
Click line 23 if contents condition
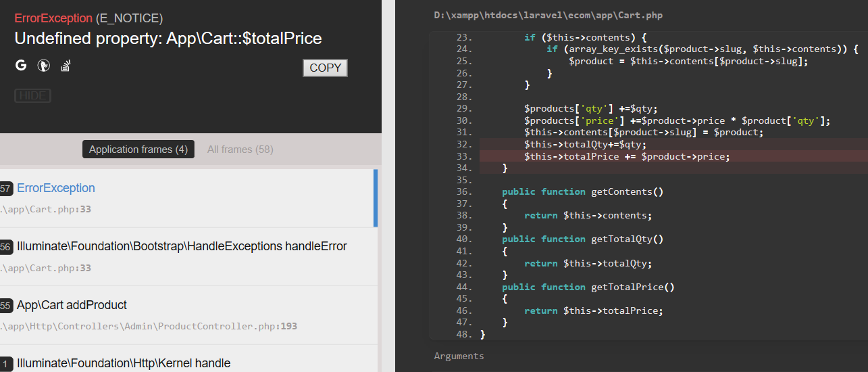[586, 37]
